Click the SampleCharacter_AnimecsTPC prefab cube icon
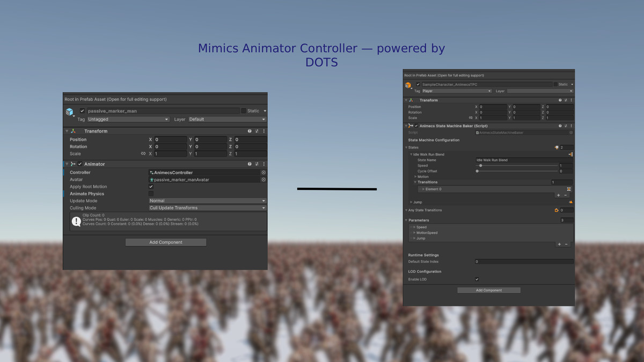This screenshot has width=644, height=362. tap(408, 85)
